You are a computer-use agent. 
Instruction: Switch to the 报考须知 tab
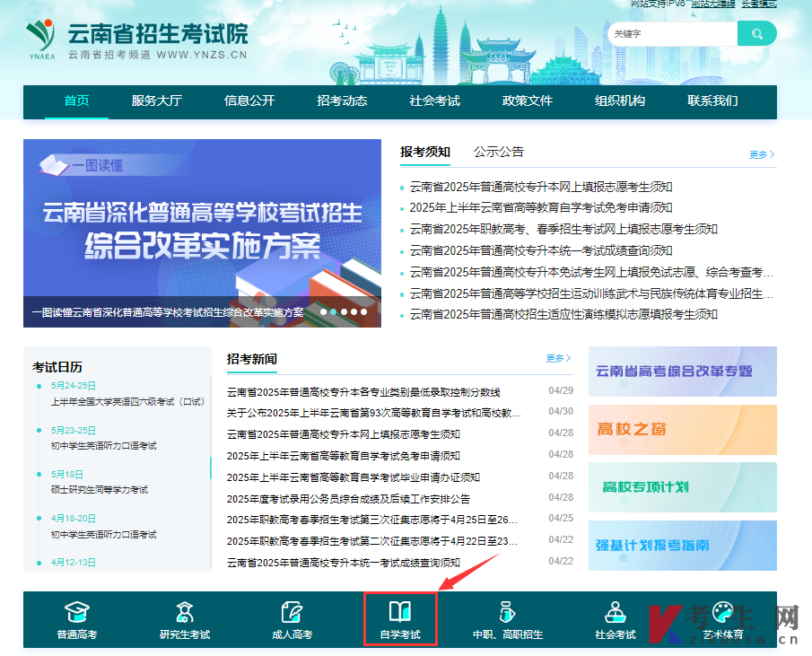(425, 152)
